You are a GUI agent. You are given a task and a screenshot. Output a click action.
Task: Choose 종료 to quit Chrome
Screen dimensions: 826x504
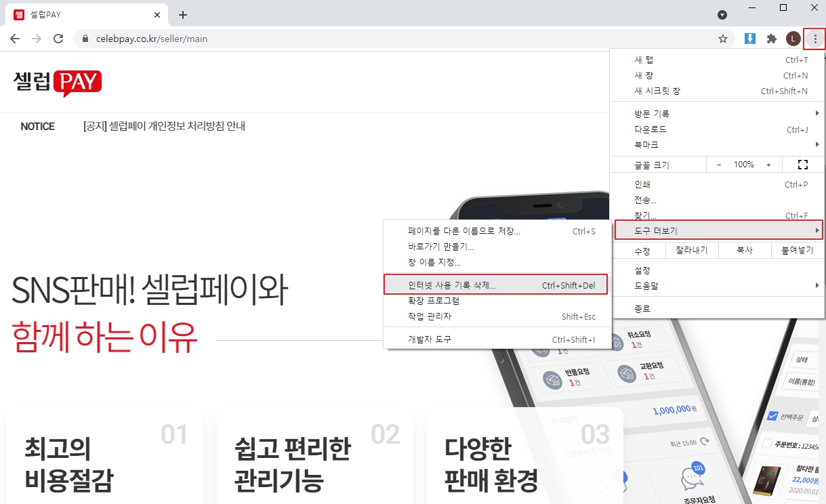point(717,309)
